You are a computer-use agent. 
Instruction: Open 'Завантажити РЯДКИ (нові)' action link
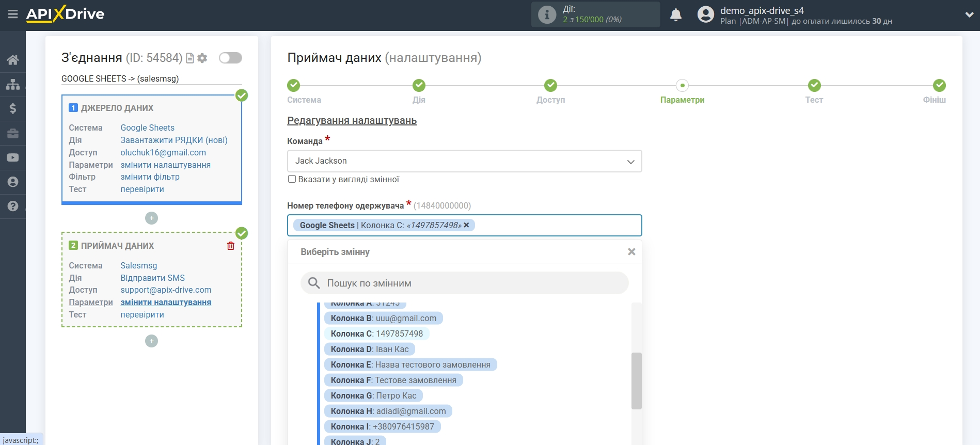tap(174, 140)
